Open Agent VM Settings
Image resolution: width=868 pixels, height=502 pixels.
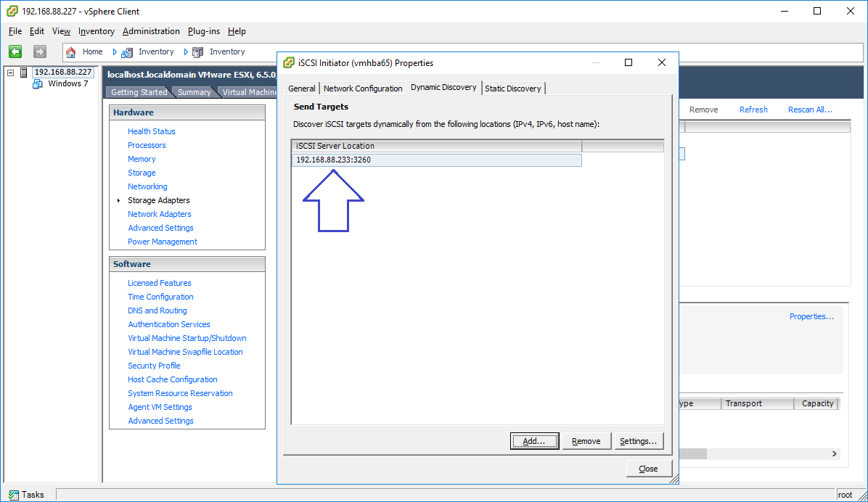click(160, 408)
